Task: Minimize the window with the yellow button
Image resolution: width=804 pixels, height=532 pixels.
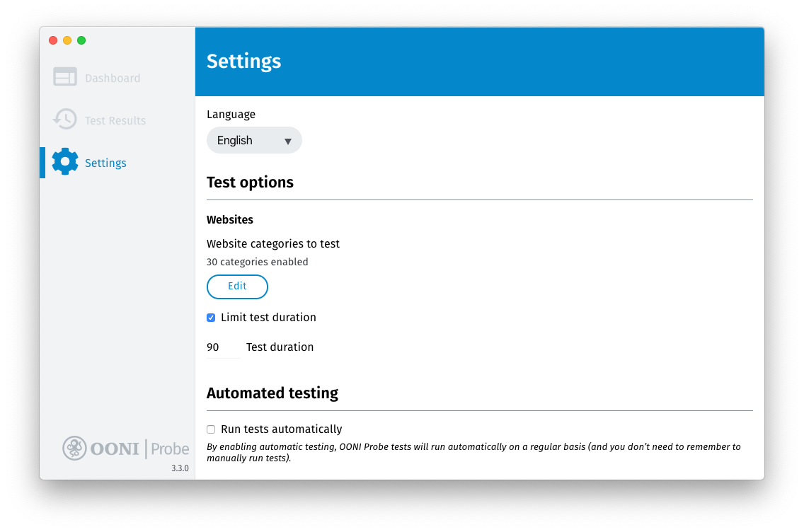Action: [67, 40]
